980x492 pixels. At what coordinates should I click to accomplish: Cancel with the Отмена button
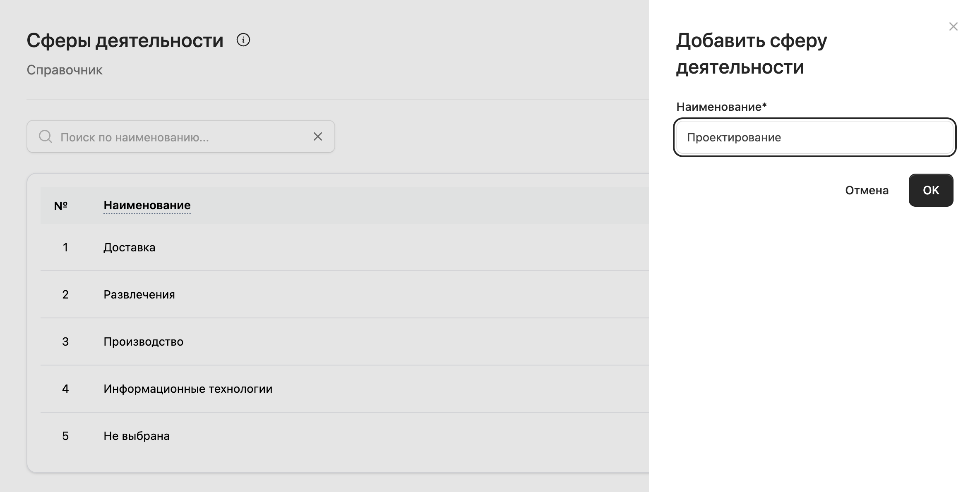point(867,190)
